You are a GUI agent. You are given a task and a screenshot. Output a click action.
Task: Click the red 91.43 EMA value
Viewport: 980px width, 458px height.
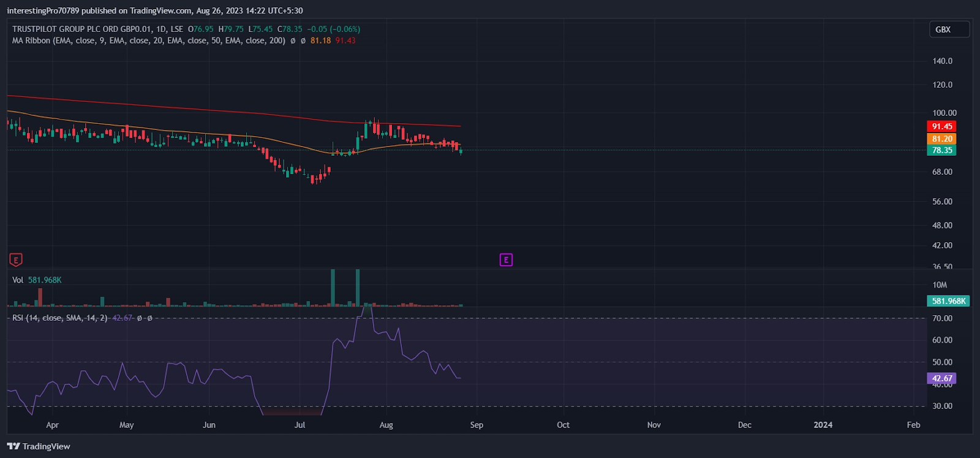coord(345,40)
